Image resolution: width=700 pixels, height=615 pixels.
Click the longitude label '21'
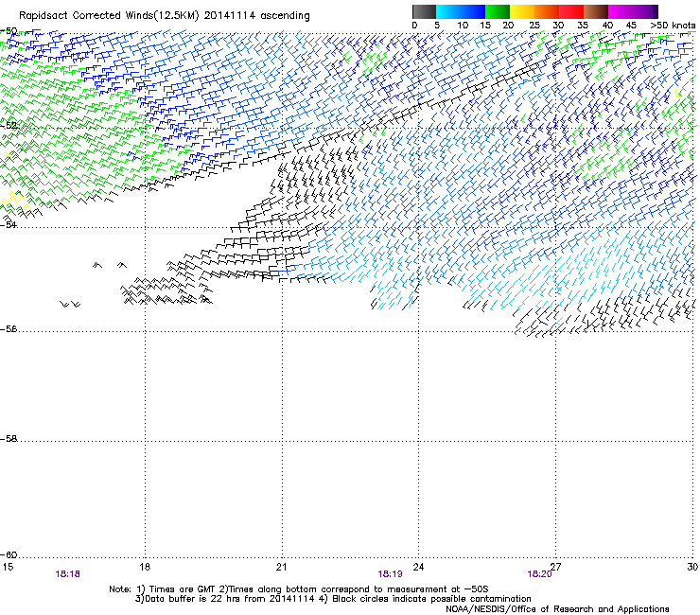[281, 567]
